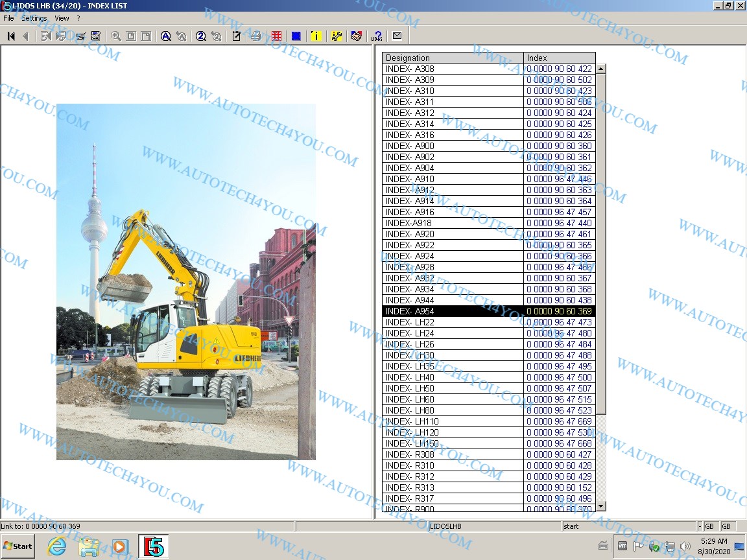Image resolution: width=747 pixels, height=560 pixels.
Task: Click the Liebherr excavator image
Action: 185,282
